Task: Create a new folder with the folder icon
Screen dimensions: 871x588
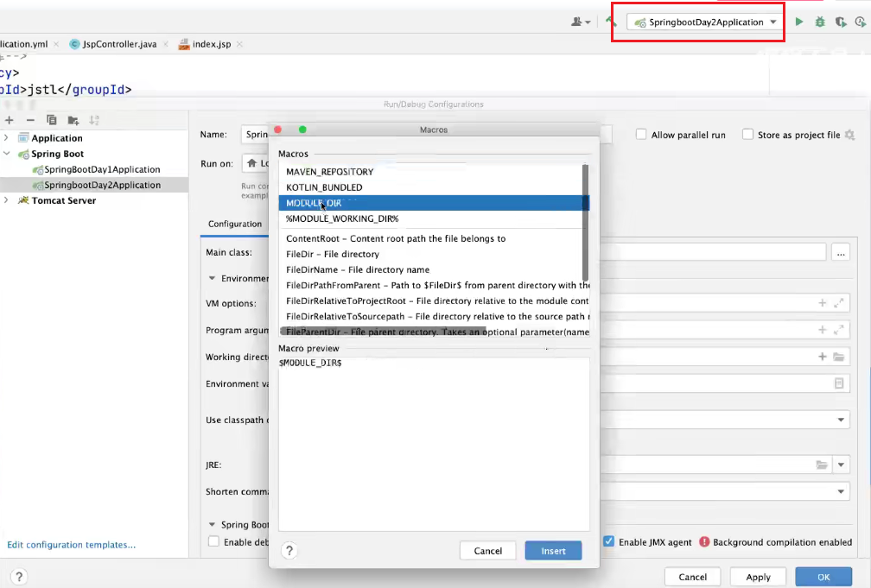Action: (73, 120)
